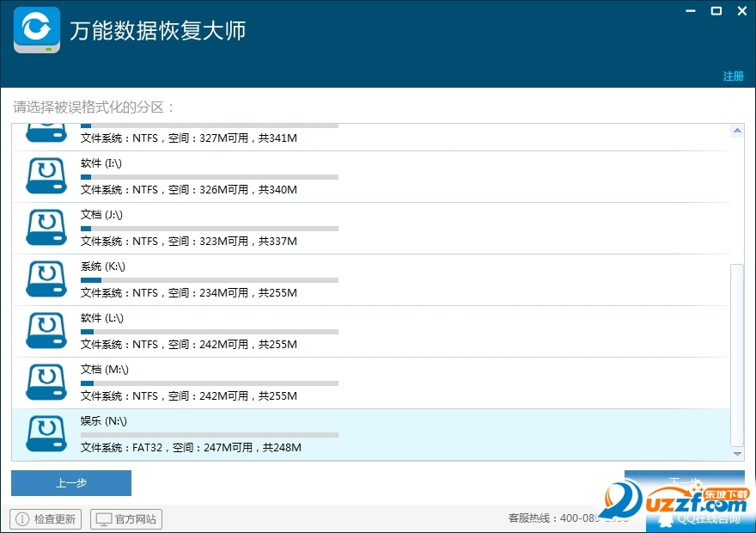The height and width of the screenshot is (533, 756).
Task: Click the drive icon for 文档 (J:\)
Action: 46,228
